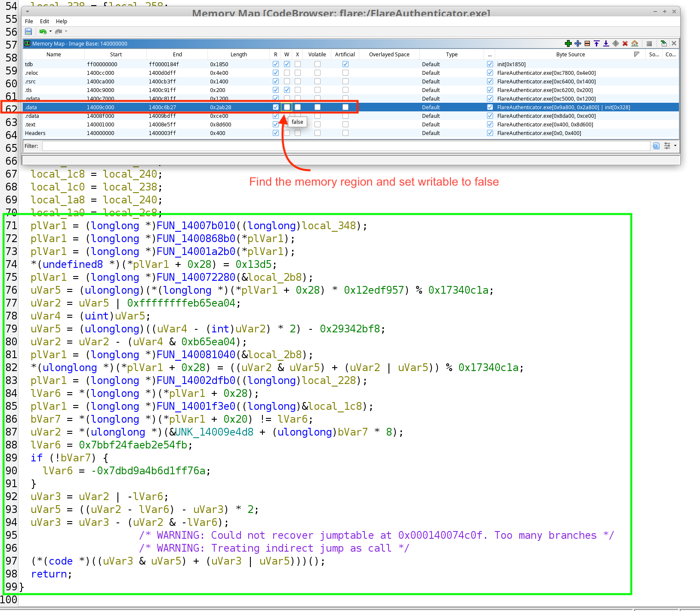The height and width of the screenshot is (611, 700).
Task: Move the selected memory block using the move tool
Action: [577, 43]
